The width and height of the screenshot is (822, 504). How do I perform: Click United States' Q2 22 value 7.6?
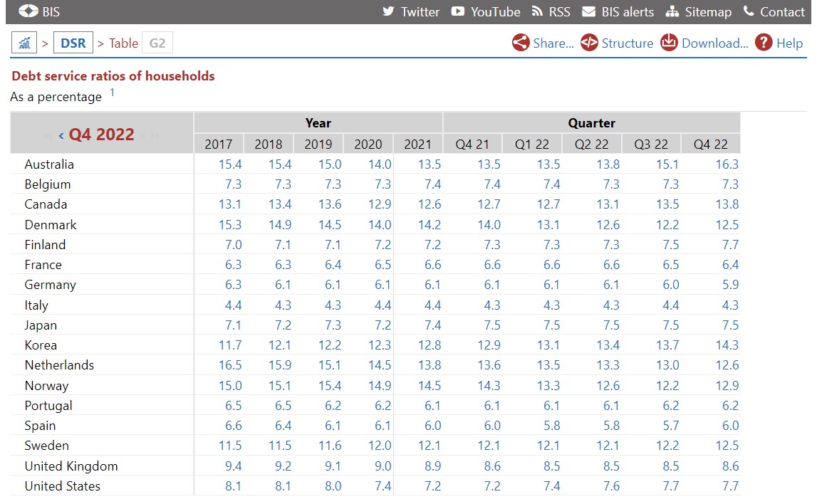click(x=608, y=486)
